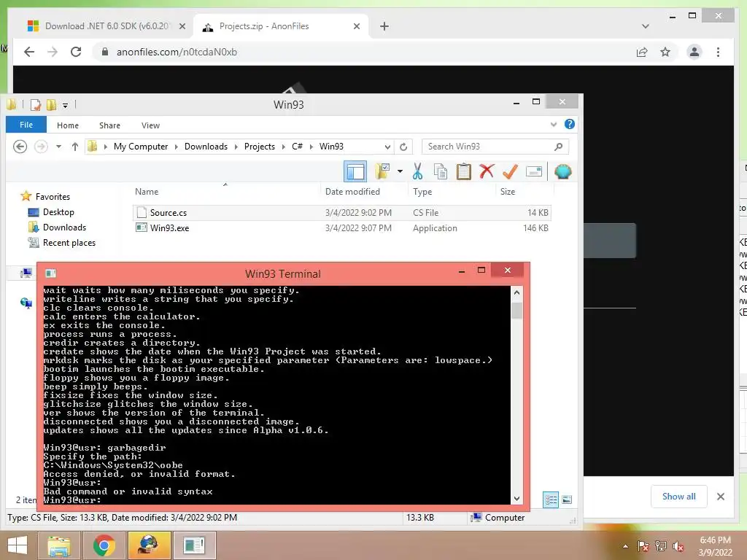The width and height of the screenshot is (747, 560).
Task: Open the Chrome profile avatar
Action: [x=694, y=52]
